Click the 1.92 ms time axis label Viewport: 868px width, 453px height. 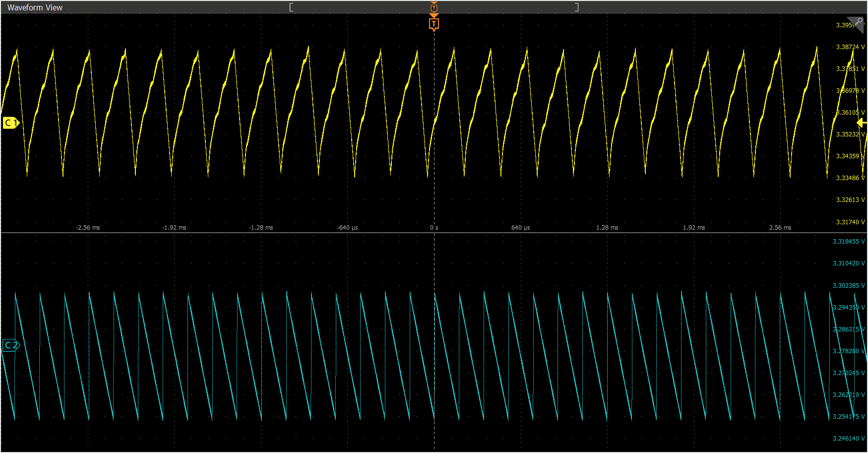click(693, 228)
